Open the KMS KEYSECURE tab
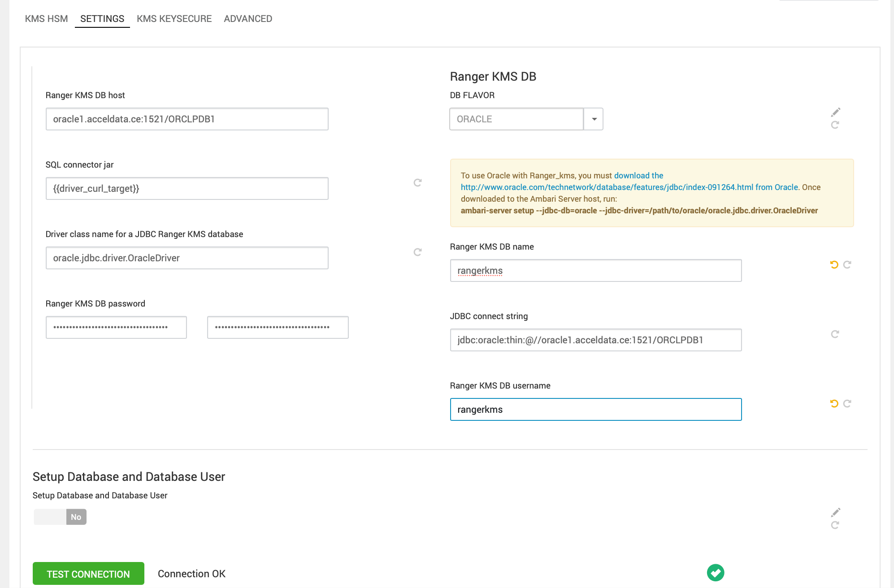Image resolution: width=894 pixels, height=588 pixels. [174, 19]
